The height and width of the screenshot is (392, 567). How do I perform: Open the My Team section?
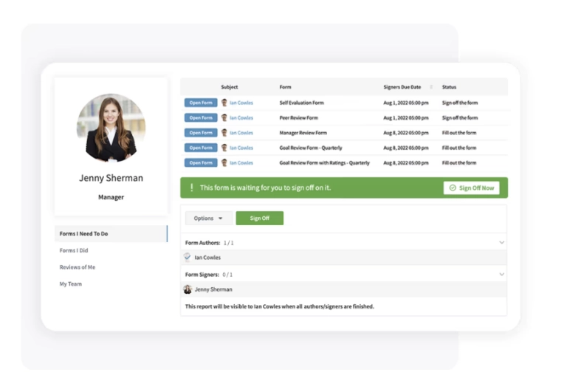(x=71, y=284)
